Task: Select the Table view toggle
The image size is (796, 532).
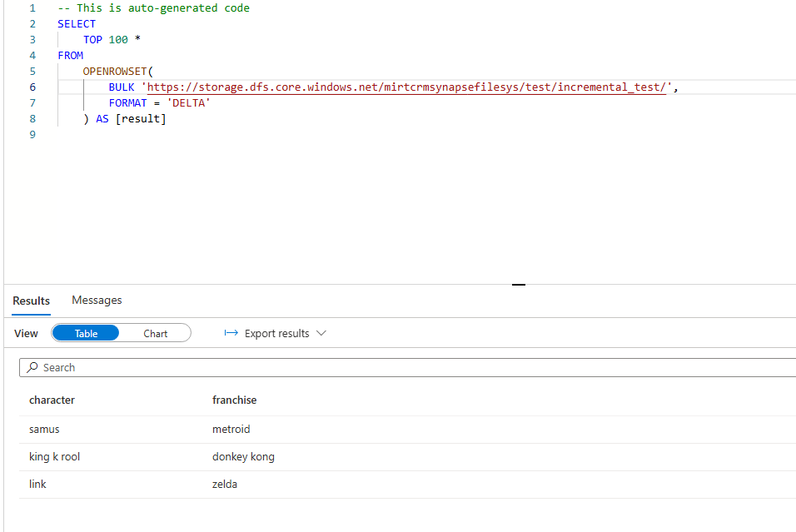Action: point(86,333)
